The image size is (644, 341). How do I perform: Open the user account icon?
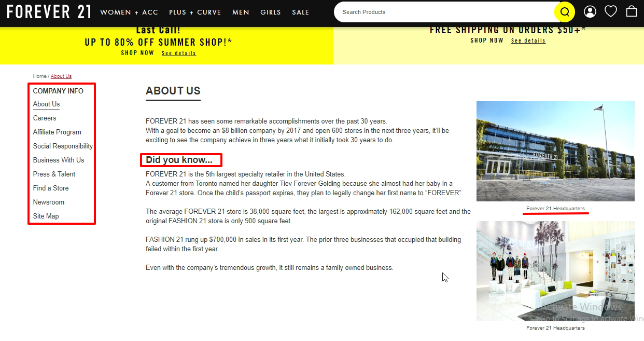click(590, 11)
